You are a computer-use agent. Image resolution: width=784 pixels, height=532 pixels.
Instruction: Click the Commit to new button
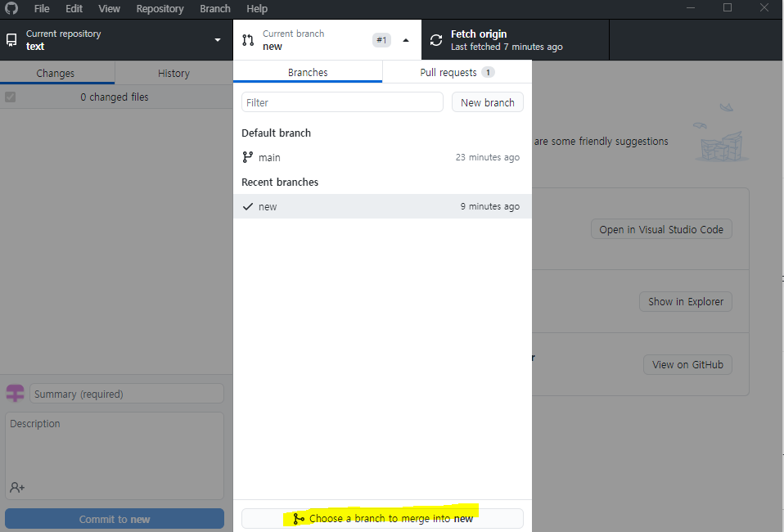coord(115,519)
